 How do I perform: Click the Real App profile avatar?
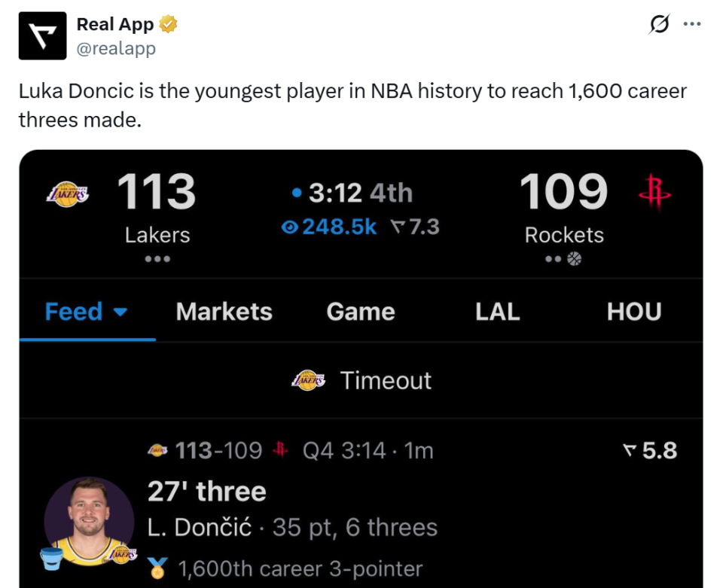(x=43, y=35)
